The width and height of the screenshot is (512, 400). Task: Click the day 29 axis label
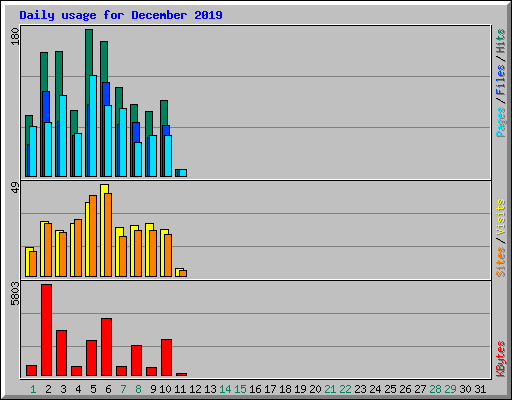pyautogui.click(x=450, y=389)
